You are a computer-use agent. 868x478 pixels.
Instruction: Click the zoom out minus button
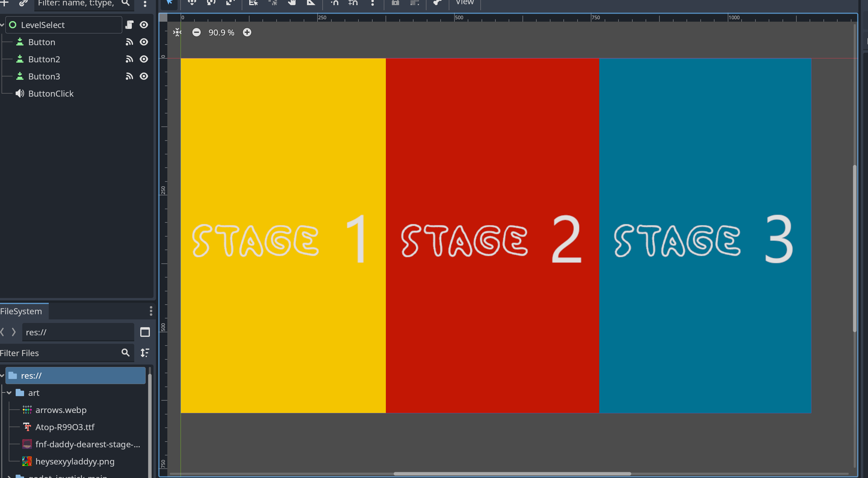(x=197, y=33)
